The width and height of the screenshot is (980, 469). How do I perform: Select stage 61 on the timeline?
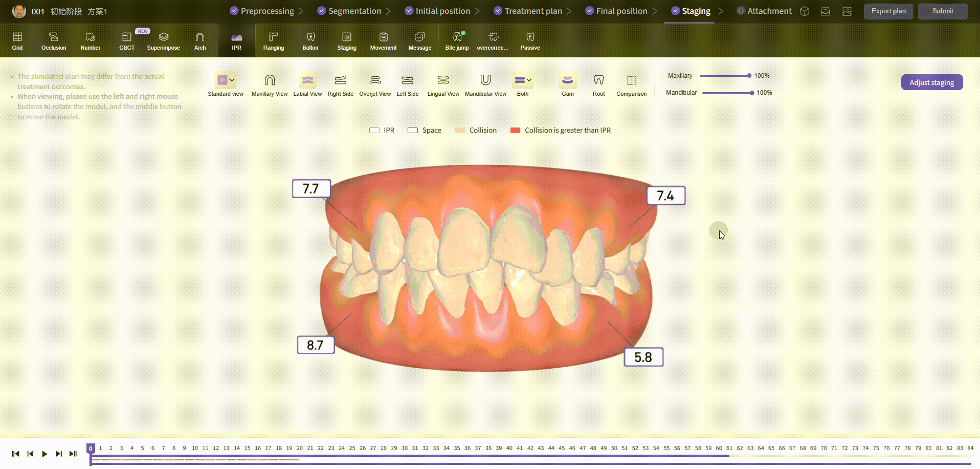click(x=729, y=448)
